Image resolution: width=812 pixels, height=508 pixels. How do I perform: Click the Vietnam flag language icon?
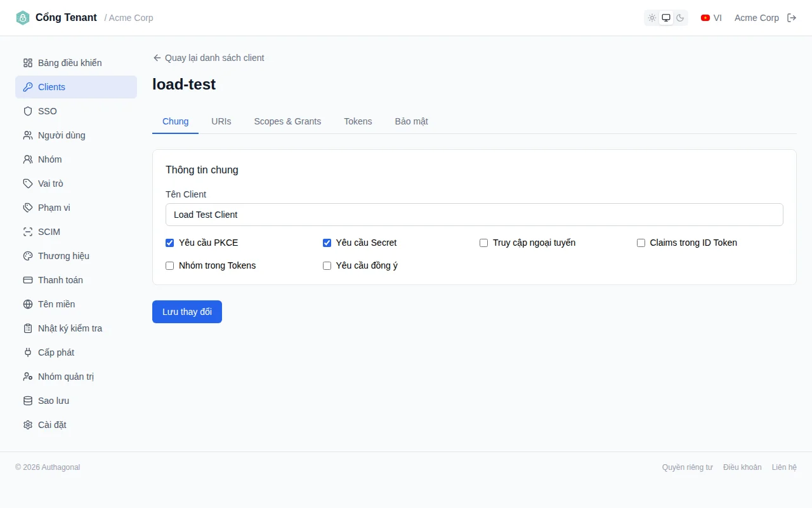705,18
